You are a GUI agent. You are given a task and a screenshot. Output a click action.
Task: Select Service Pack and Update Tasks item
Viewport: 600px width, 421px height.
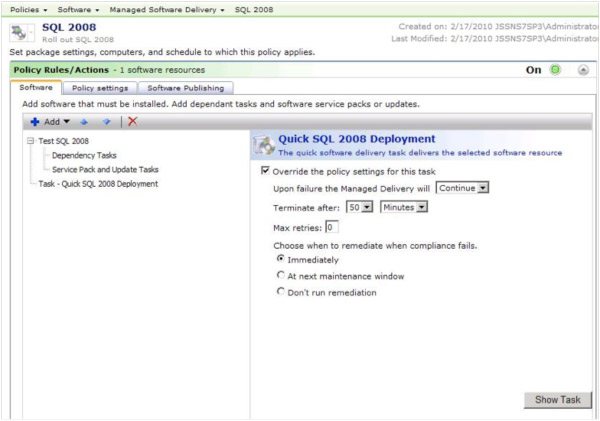105,169
